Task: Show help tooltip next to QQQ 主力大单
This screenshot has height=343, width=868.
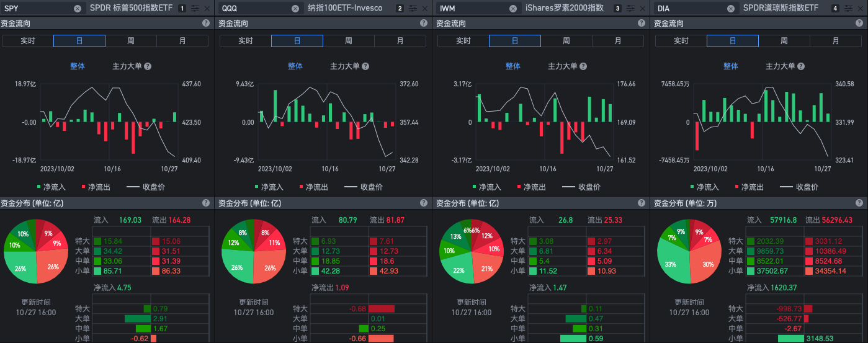Action: pos(365,66)
